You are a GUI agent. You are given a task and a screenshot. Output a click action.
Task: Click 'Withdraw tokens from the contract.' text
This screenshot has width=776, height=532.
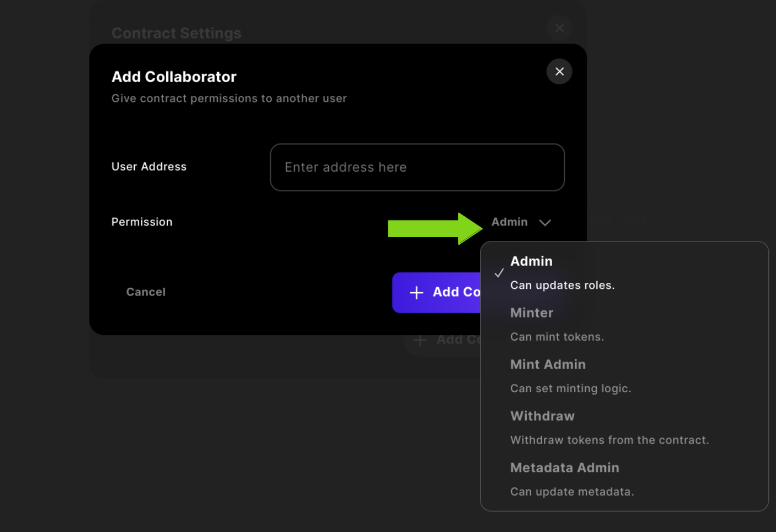click(609, 441)
